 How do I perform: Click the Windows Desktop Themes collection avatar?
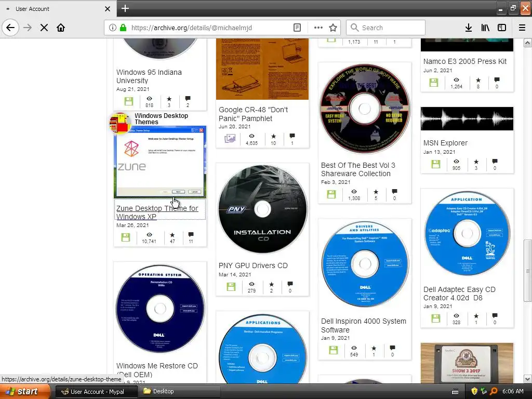pyautogui.click(x=120, y=123)
